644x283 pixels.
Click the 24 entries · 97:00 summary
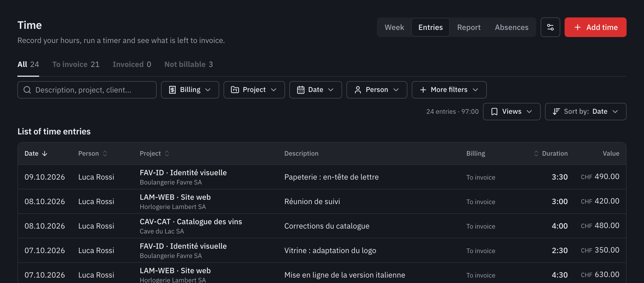point(452,112)
